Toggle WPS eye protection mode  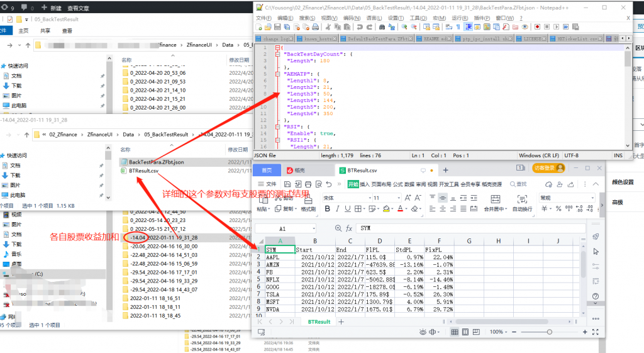click(x=423, y=332)
